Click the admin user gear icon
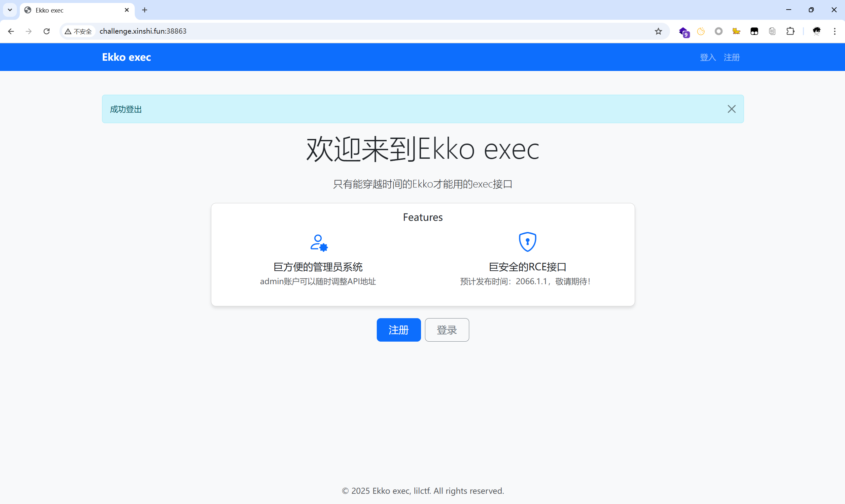 click(318, 243)
